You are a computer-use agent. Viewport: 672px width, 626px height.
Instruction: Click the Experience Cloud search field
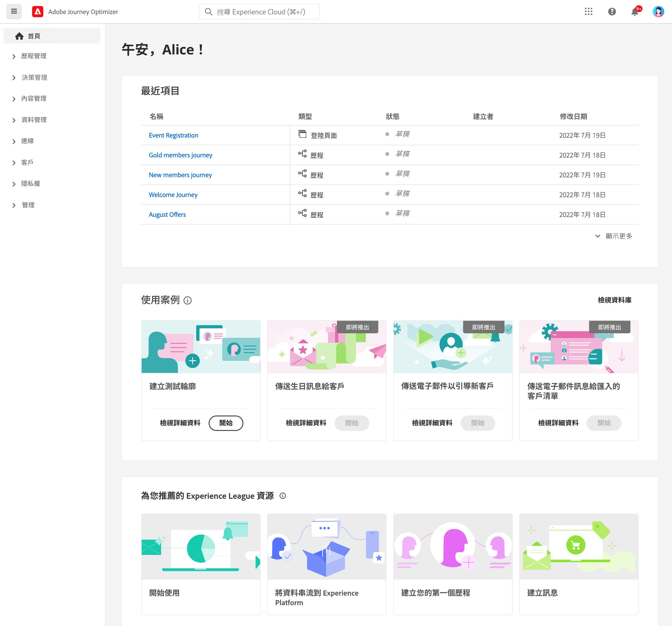259,12
